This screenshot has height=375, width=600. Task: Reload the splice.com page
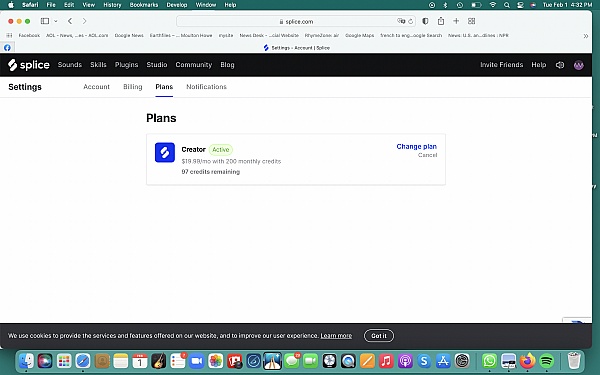[x=411, y=21]
